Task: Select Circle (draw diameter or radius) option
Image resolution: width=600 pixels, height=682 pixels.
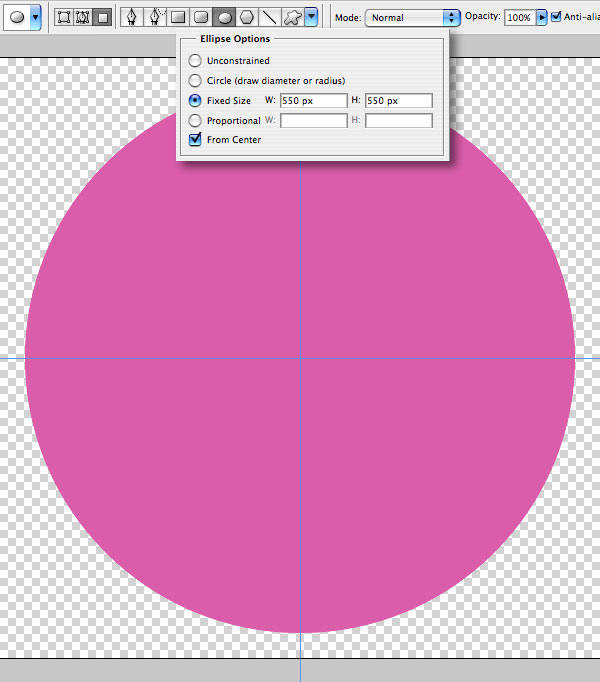Action: tap(195, 80)
